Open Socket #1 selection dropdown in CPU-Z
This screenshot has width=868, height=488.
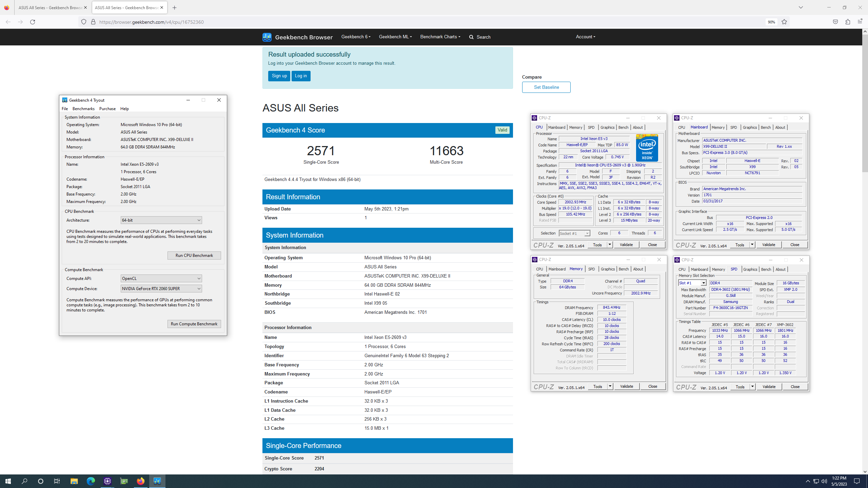click(574, 233)
